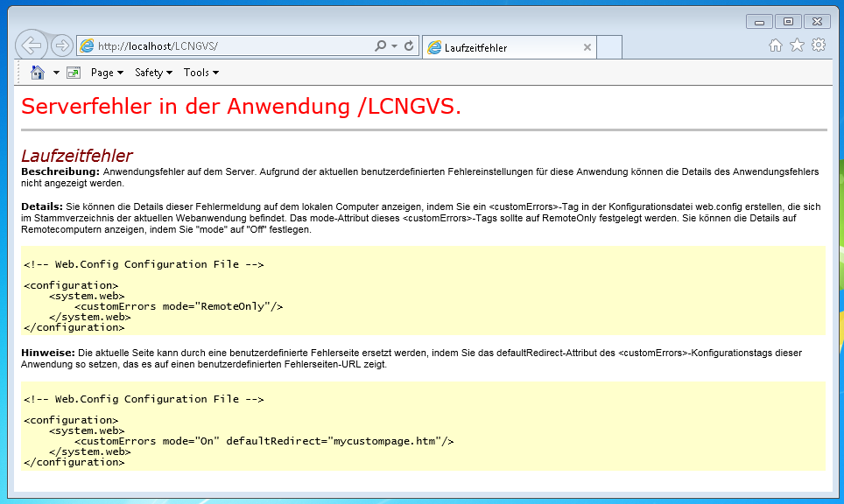The width and height of the screenshot is (844, 504).
Task: Open browser settings gear icon
Action: (819, 45)
